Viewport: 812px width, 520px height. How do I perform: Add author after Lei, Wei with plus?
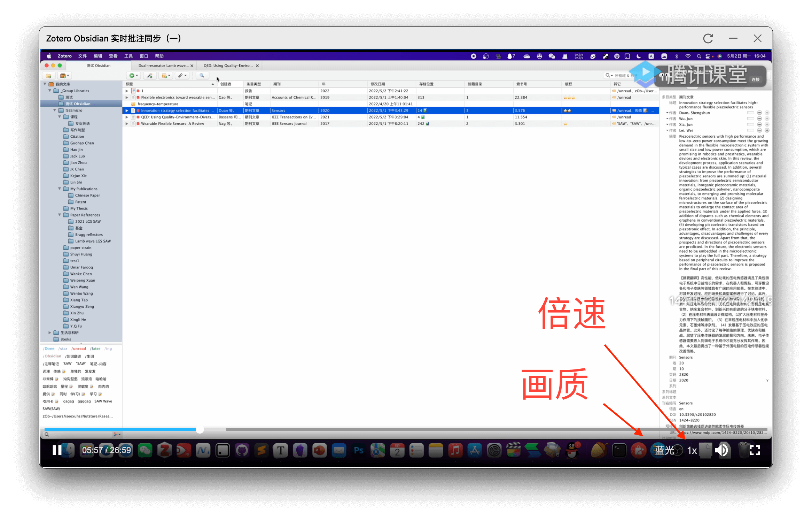pos(767,130)
